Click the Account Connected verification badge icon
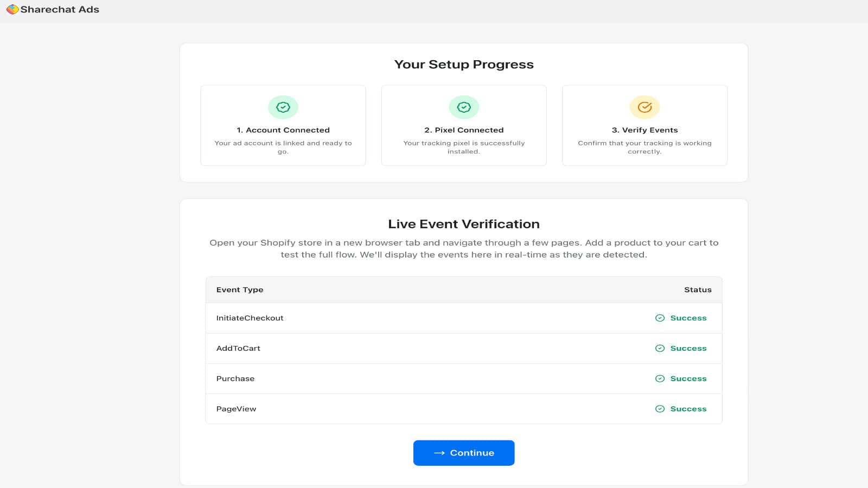The width and height of the screenshot is (868, 488). pos(283,107)
